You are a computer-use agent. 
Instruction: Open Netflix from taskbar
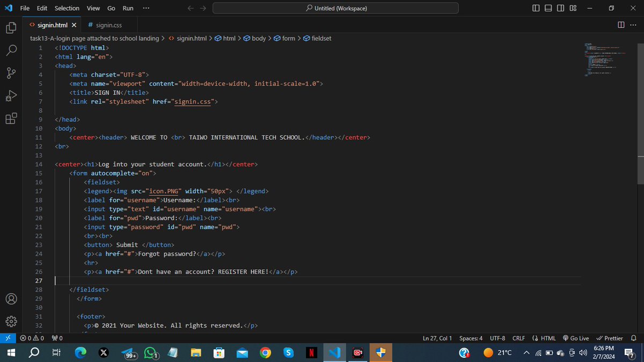pyautogui.click(x=311, y=353)
